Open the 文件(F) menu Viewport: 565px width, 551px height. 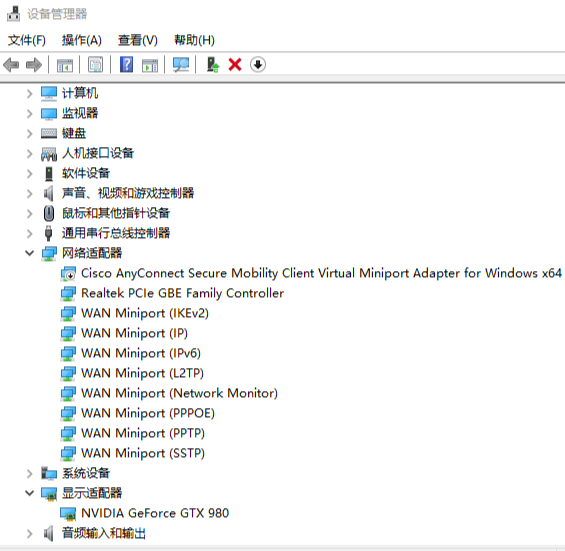(27, 40)
